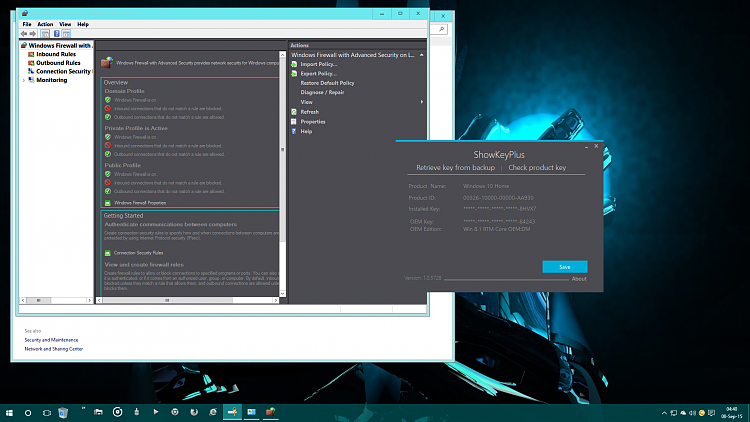Switch to Check product key in ShowKeyPlus
This screenshot has height=422, width=750.
(537, 167)
